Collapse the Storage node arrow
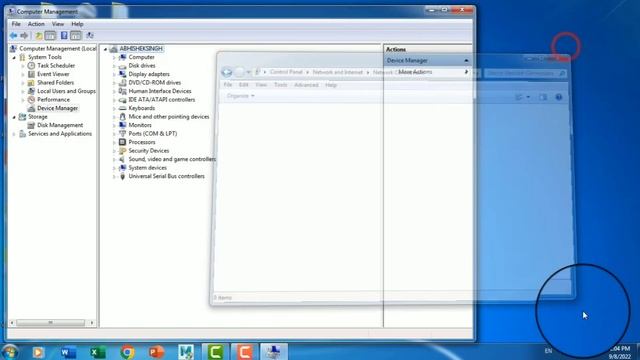640x360 pixels. pos(14,117)
